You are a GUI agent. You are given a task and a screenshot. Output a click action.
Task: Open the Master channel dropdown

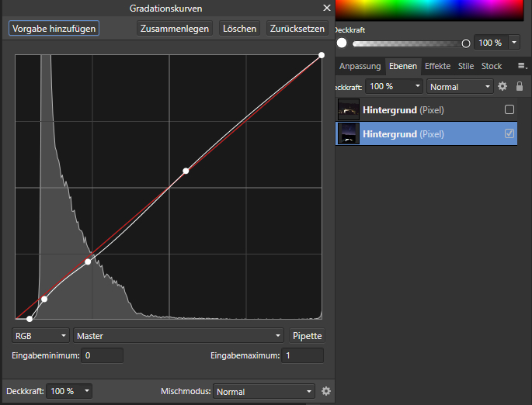(179, 336)
